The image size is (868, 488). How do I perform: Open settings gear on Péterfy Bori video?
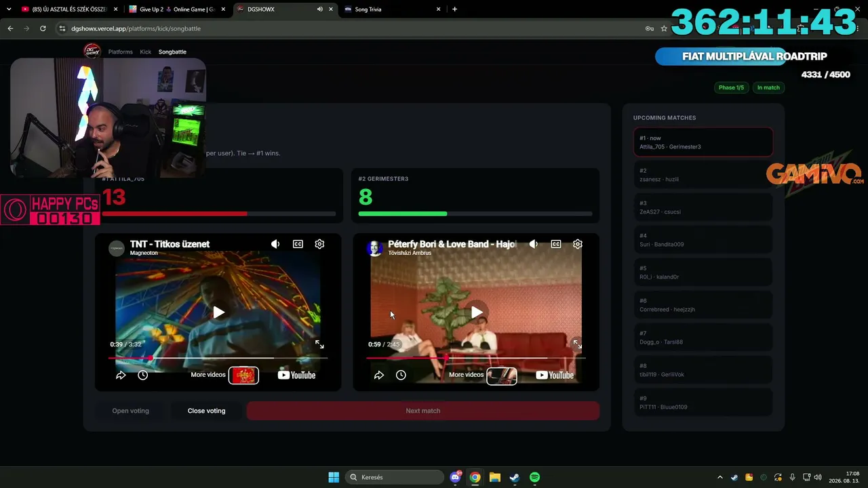pos(578,244)
